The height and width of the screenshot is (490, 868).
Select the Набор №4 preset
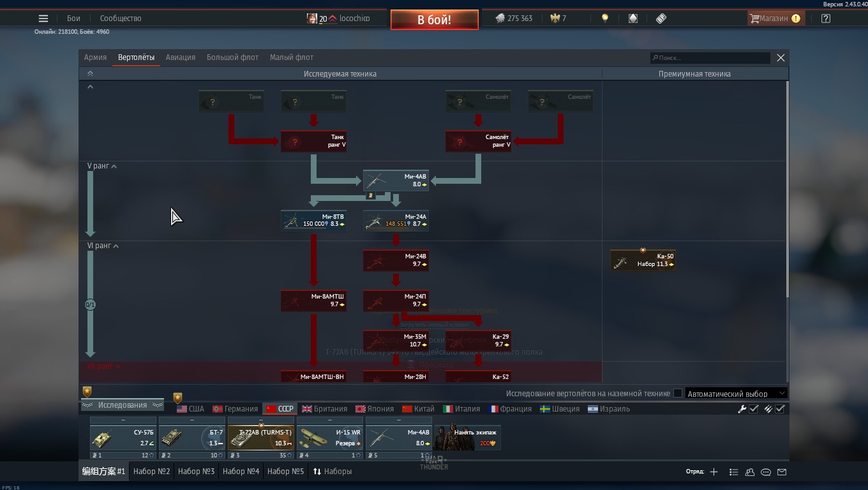pos(241,471)
